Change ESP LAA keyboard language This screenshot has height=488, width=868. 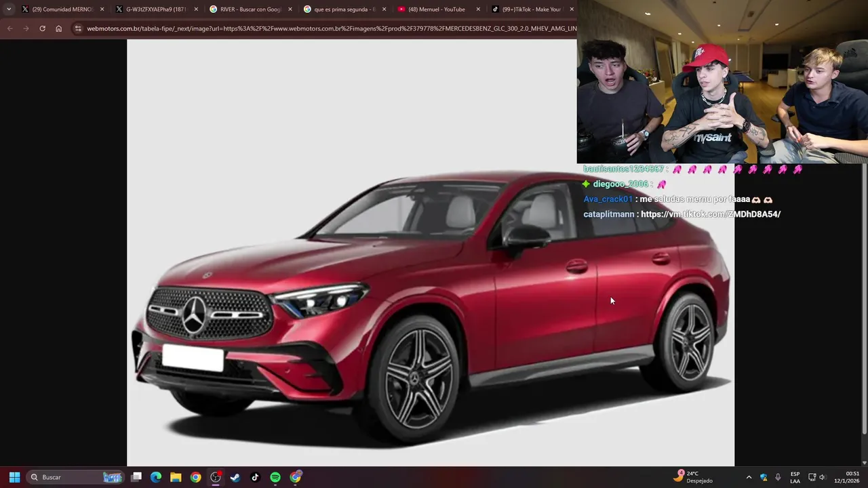[x=795, y=477]
